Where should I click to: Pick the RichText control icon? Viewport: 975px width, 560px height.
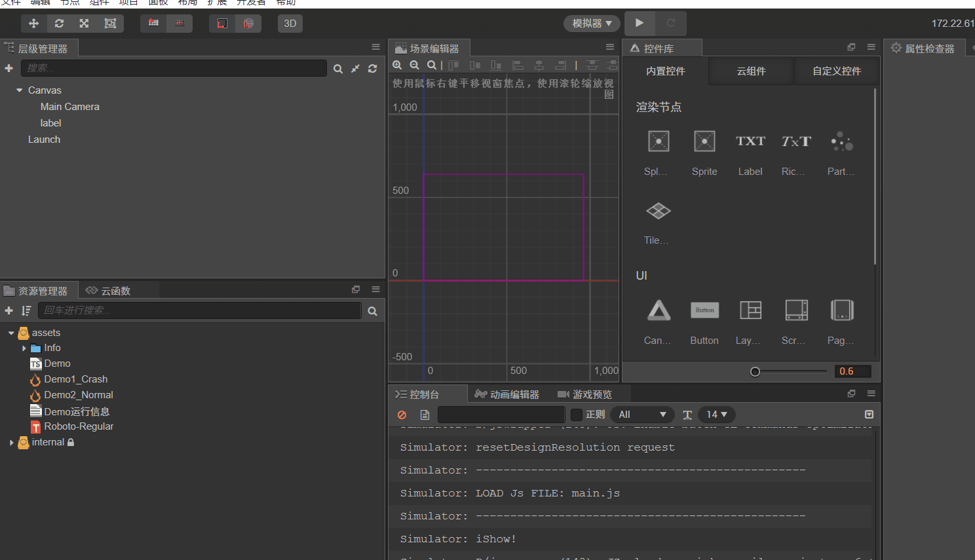796,141
